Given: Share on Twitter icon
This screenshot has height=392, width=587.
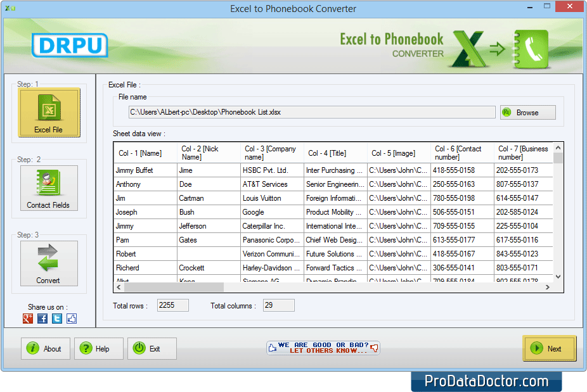Looking at the screenshot, I should pos(57,319).
